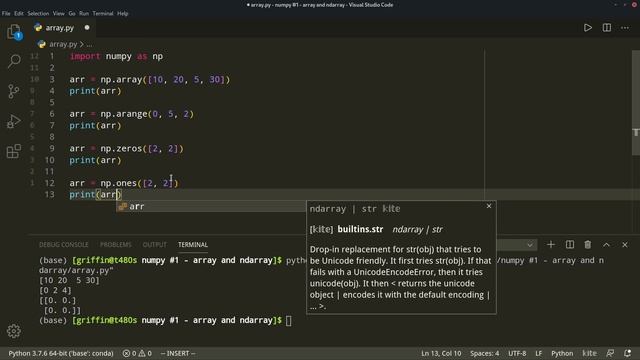
Task: Open the Run menu
Action: (84, 13)
